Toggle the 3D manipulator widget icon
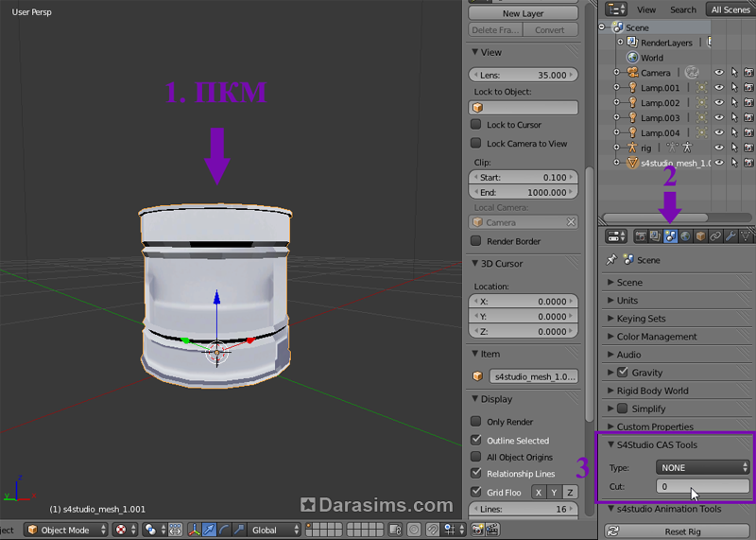Screen dimensions: 756x540 tap(194, 531)
